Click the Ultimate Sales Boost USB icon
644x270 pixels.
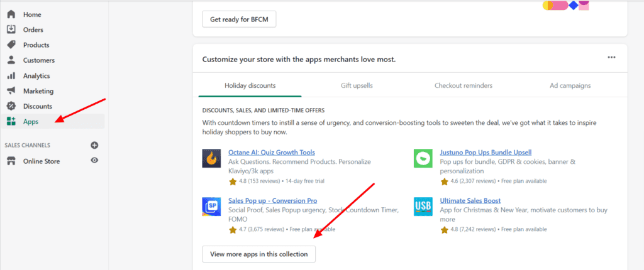coord(423,207)
